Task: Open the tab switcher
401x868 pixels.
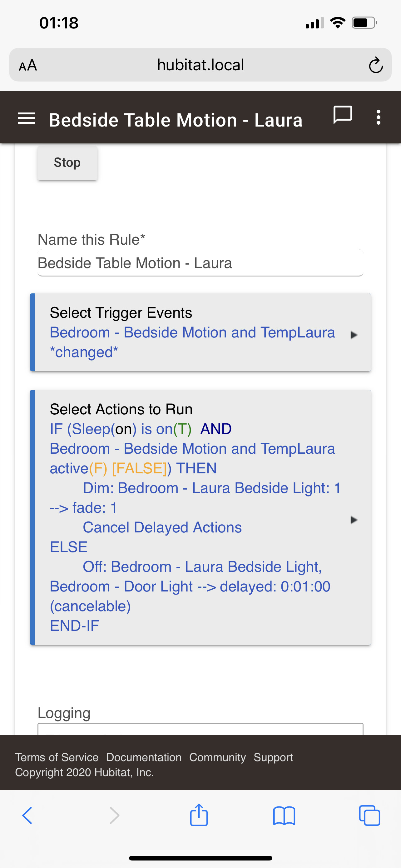Action: (369, 816)
